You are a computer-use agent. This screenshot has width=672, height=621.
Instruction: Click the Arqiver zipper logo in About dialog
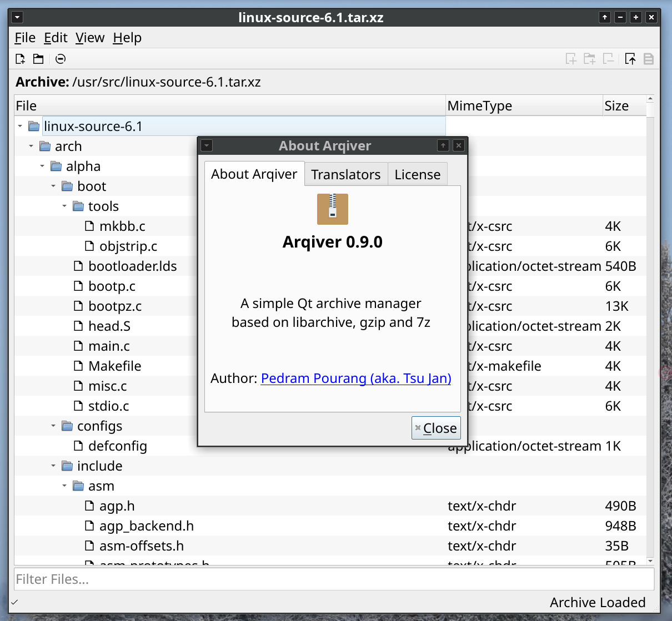[x=333, y=209]
